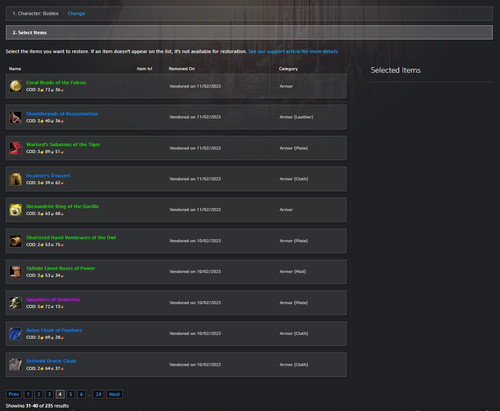The height and width of the screenshot is (411, 500).
Task: Expand the 1. Character: Bublex section
Action: (x=249, y=13)
